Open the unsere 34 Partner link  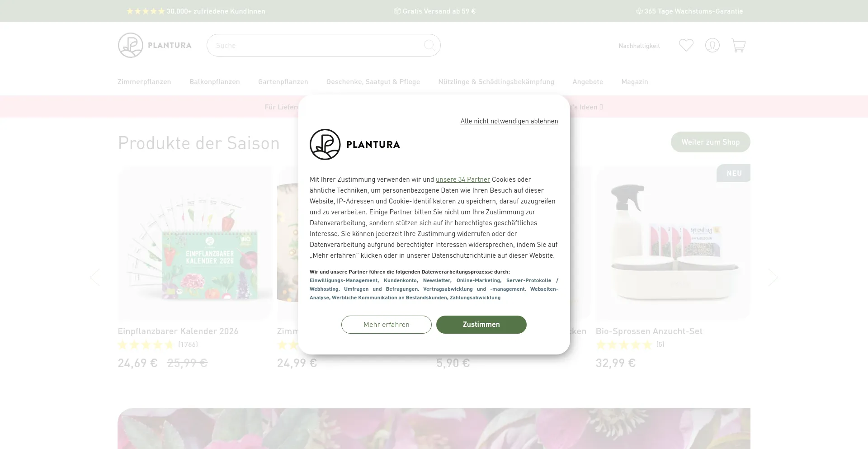coord(463,180)
